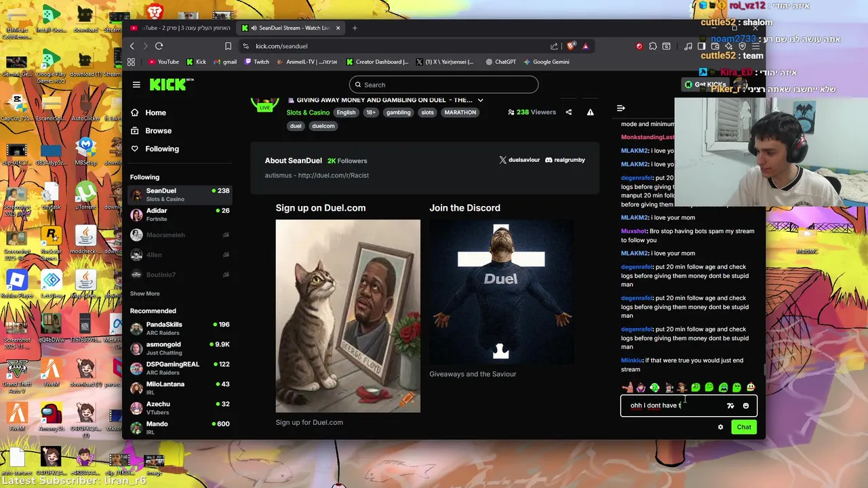
Task: Reload the browser page
Action: point(159,46)
